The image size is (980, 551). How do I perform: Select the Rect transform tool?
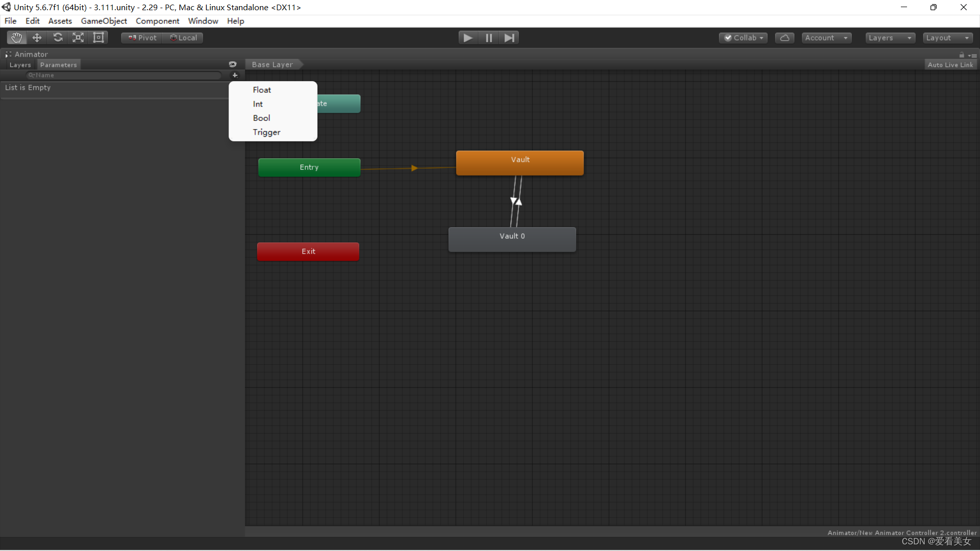99,38
